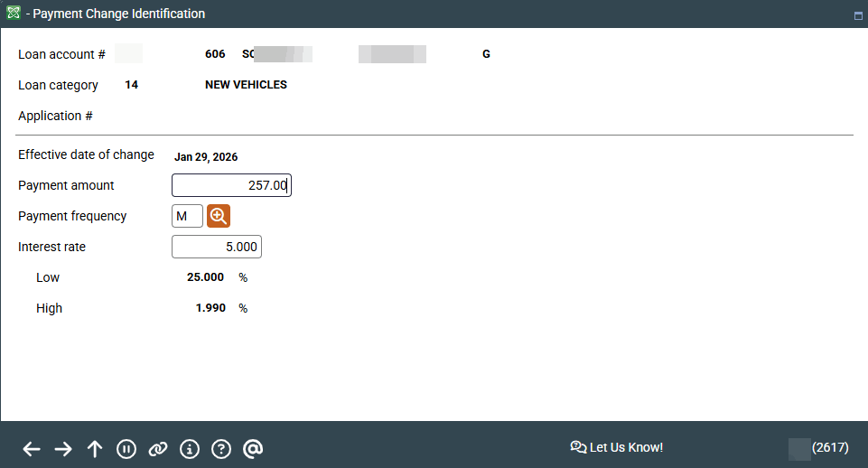Focus the Payment amount field

(x=231, y=185)
